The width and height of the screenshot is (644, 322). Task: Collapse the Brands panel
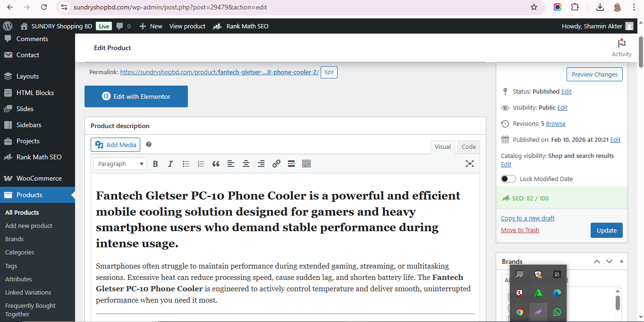621,261
